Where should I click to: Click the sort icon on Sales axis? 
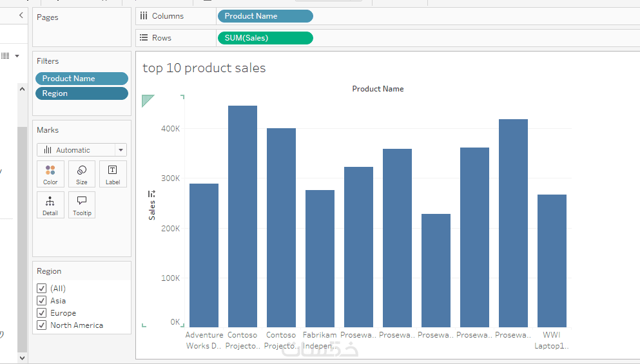[152, 193]
